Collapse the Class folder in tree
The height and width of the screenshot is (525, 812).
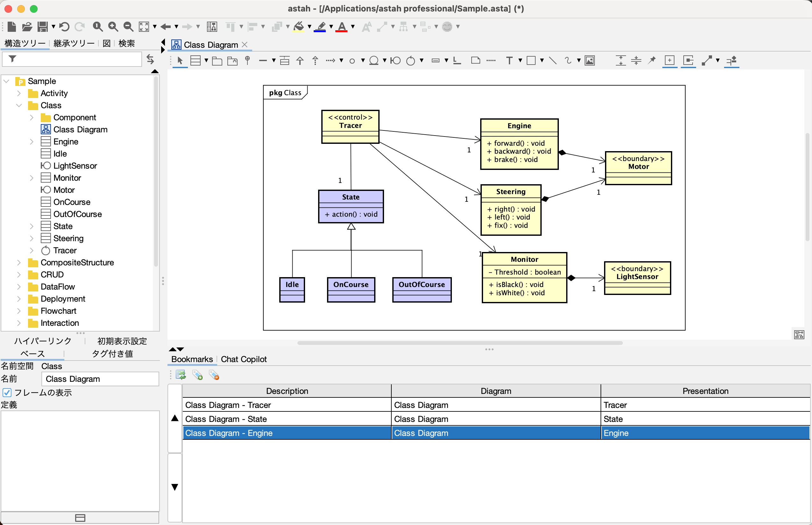[x=19, y=105]
